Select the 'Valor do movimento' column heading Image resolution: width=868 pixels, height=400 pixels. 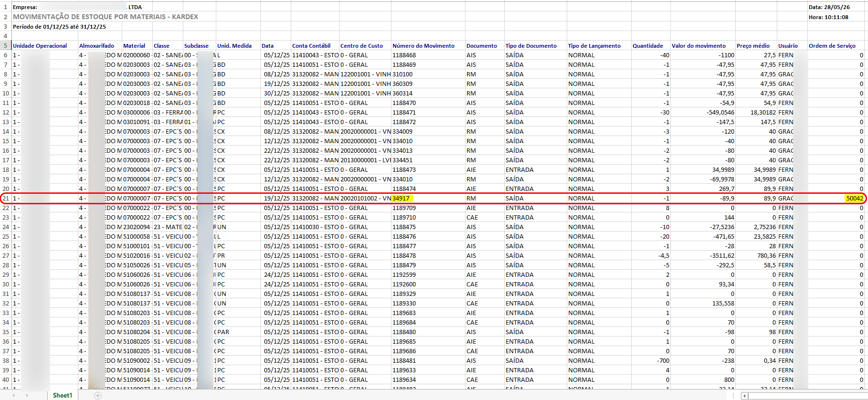699,46
